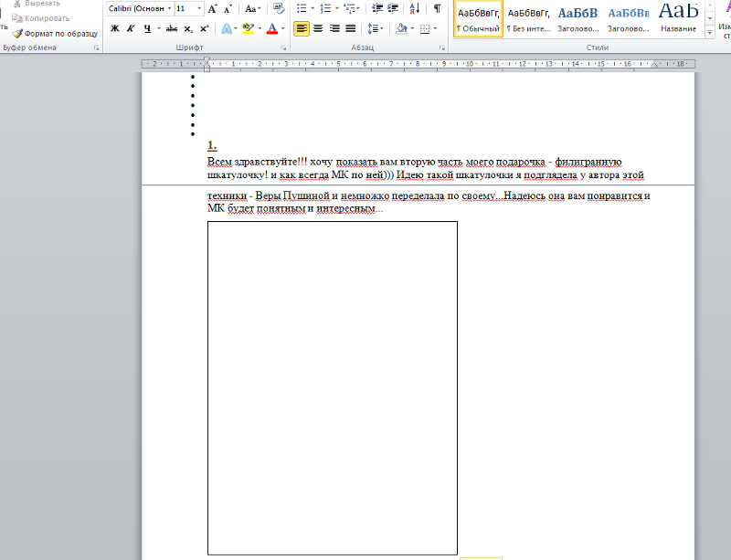Open the font color dropdown arrow
The width and height of the screenshot is (731, 560).
click(x=283, y=28)
